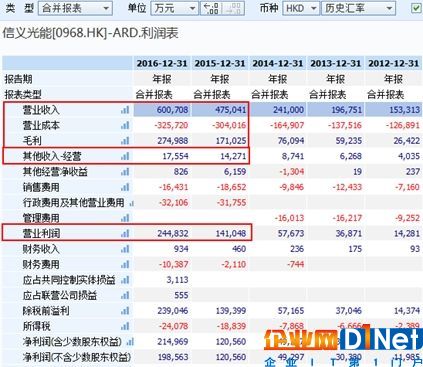Click the 报告期 row label
The image size is (423, 367).
coord(18,79)
